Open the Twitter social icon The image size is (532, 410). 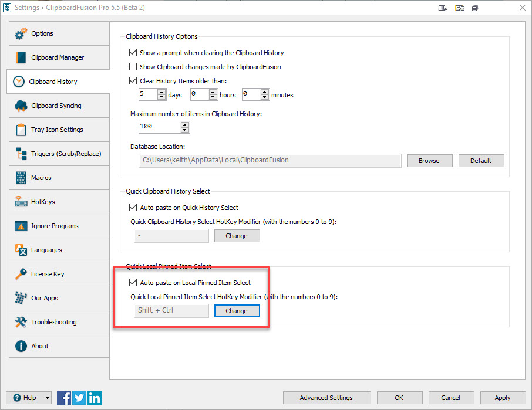pos(79,398)
